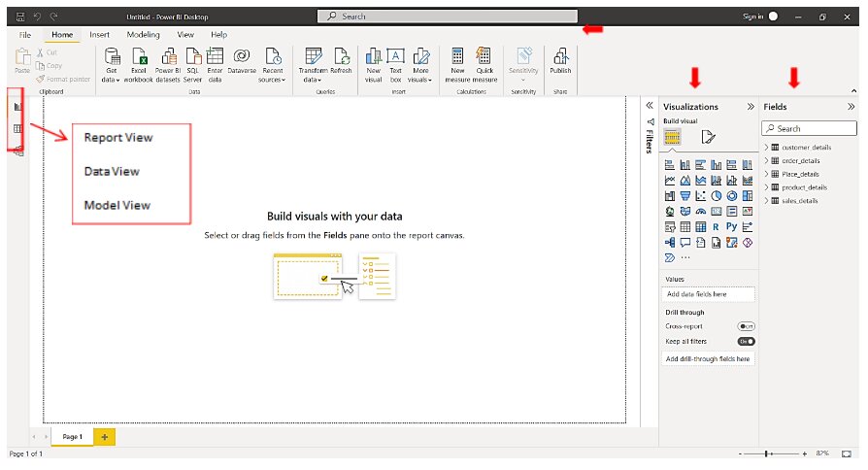This screenshot has width=868, height=470.
Task: Expand the customer_details table
Action: point(766,147)
